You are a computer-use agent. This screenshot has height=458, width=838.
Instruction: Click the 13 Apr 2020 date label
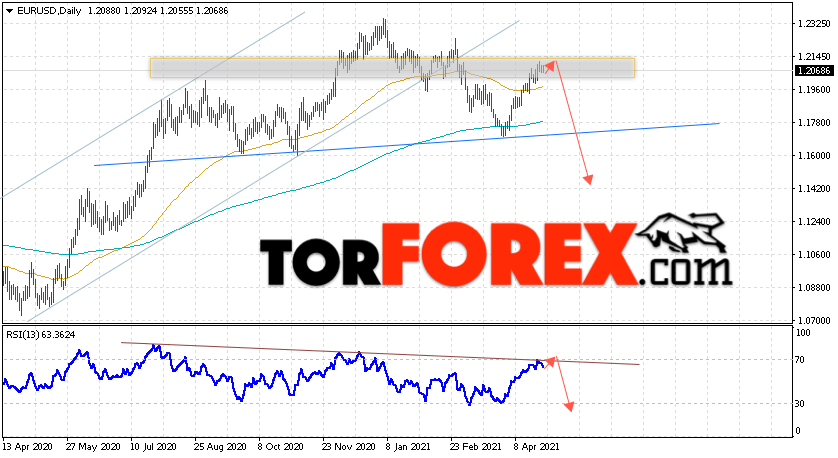28,446
